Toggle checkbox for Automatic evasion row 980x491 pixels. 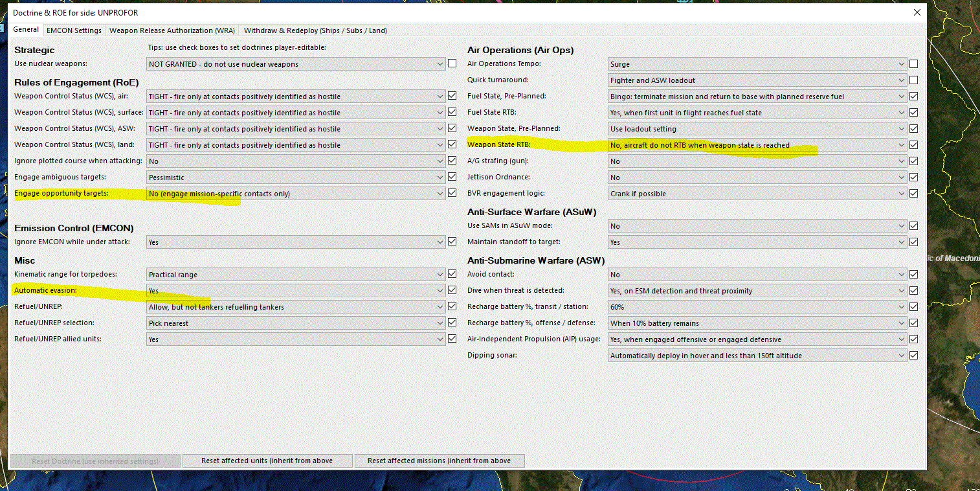452,290
